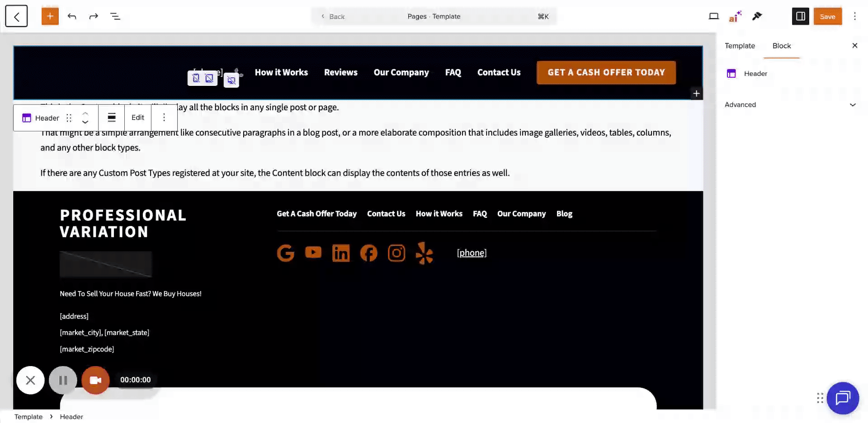
Task: Redo the last undone change
Action: tap(94, 16)
